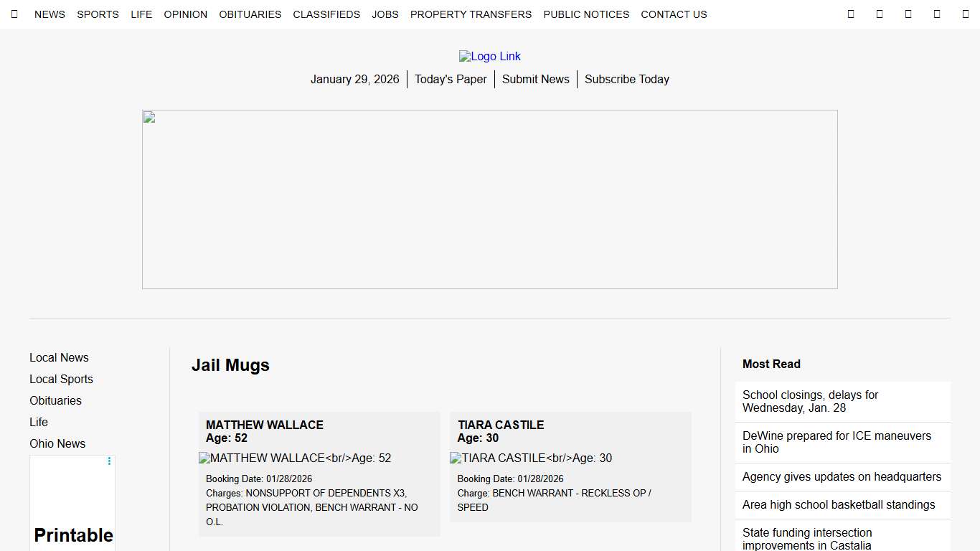Open Local Sports from the left sidebar
This screenshot has width=980, height=551.
tap(61, 379)
